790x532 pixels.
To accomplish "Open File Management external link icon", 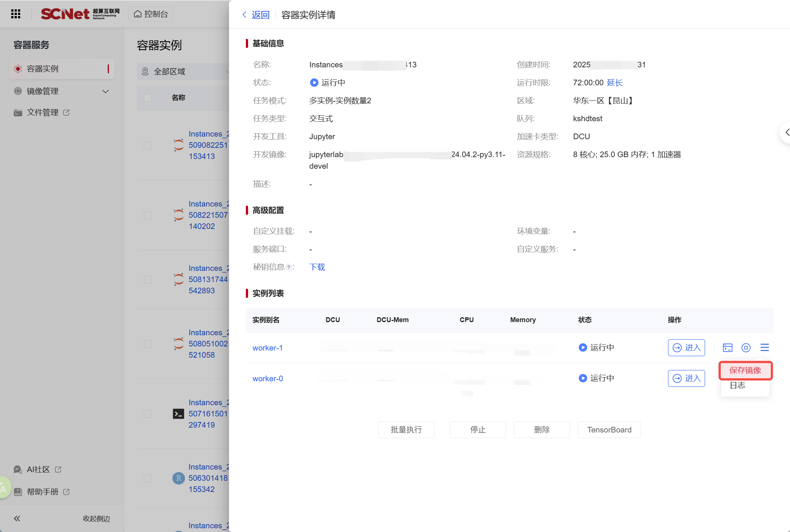I will pos(67,112).
